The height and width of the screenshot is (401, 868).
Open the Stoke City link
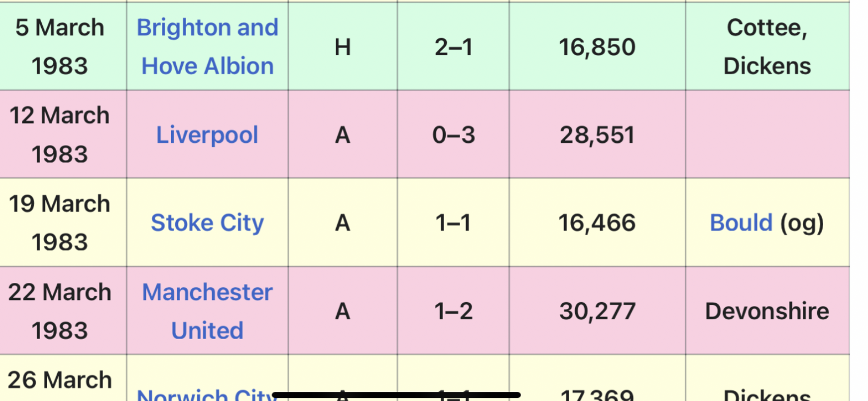click(x=207, y=223)
